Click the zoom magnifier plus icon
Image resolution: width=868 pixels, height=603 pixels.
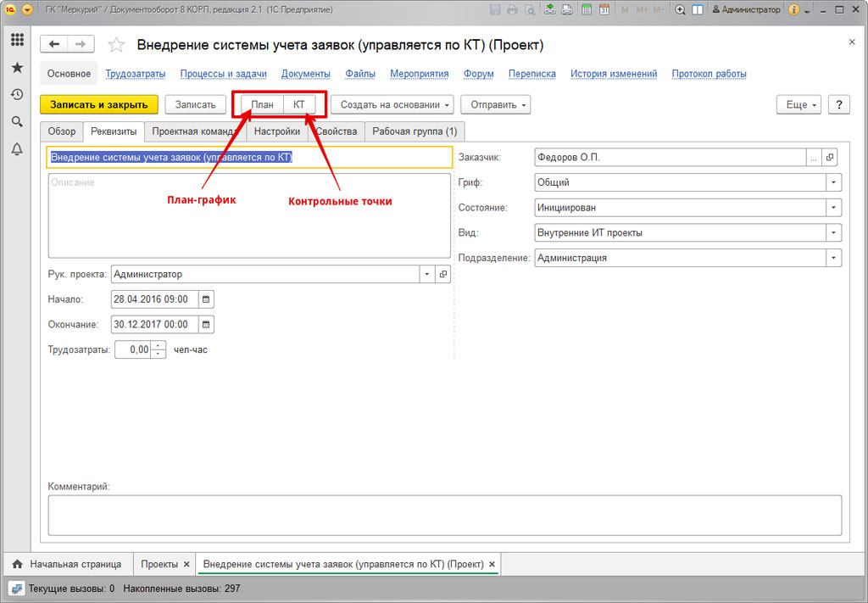pos(680,9)
